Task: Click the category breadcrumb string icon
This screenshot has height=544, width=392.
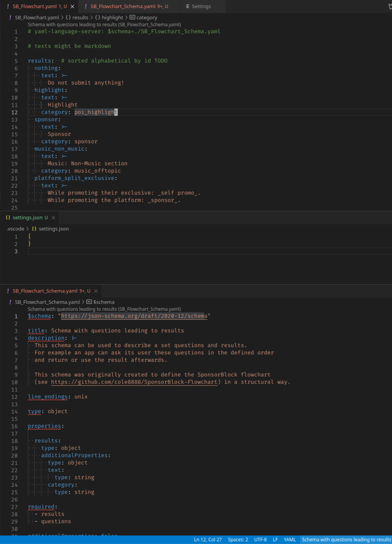Action: coord(132,17)
